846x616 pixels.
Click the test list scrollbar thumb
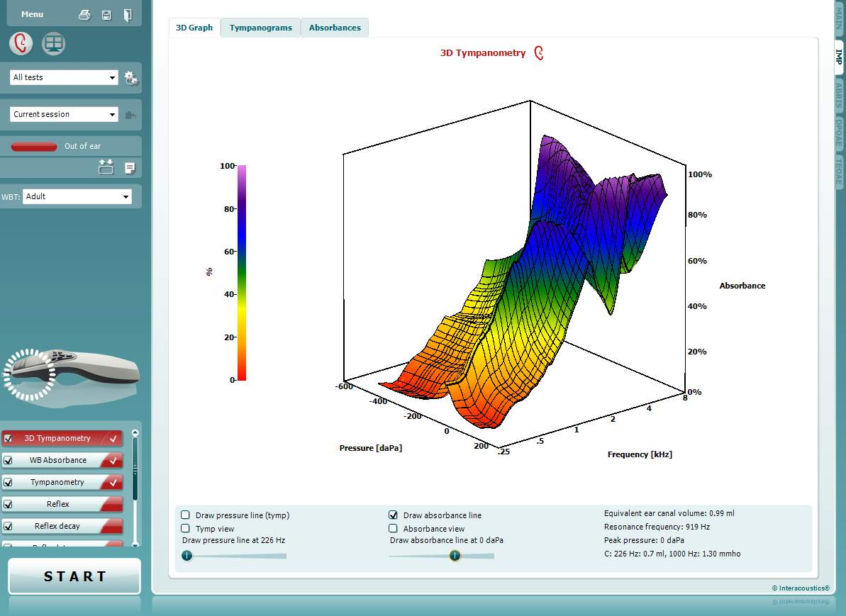tap(135, 469)
